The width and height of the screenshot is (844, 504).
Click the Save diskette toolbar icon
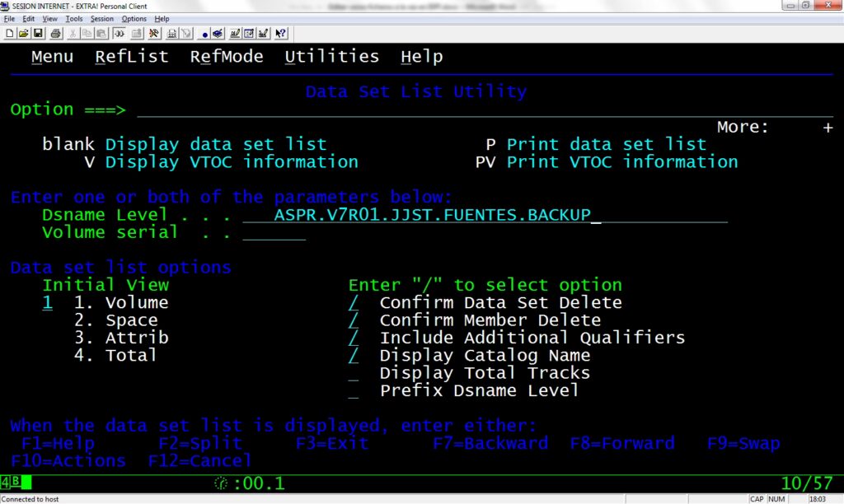click(37, 34)
